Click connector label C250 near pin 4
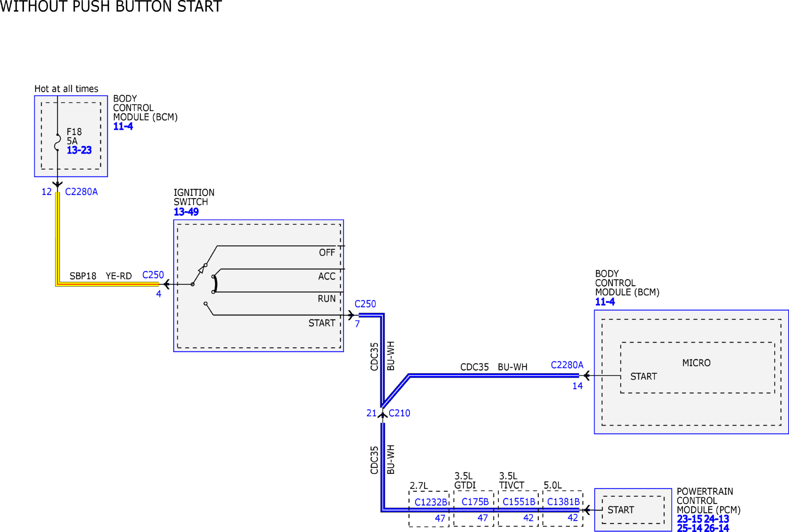 [x=153, y=275]
